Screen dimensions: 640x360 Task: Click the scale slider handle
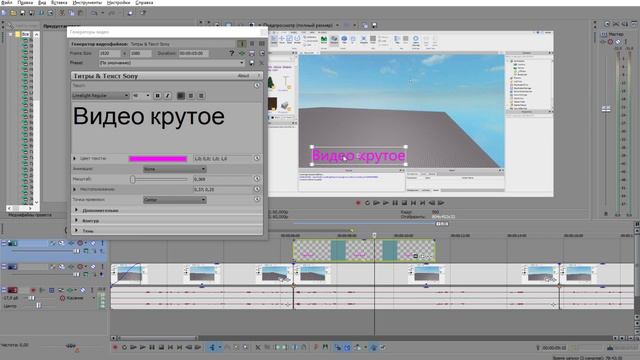pos(132,179)
